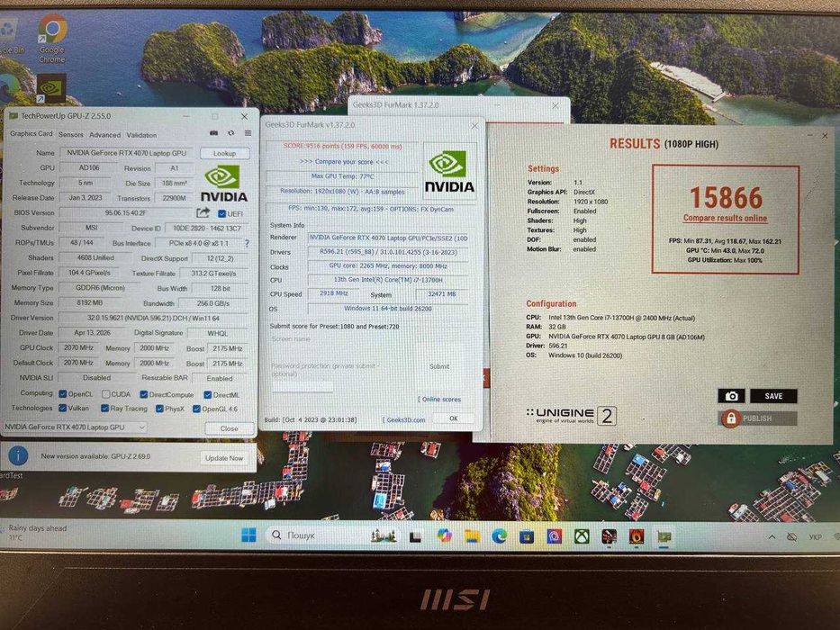This screenshot has width=840, height=630.
Task: Switch to GPU-Z taskbar icon
Action: 664,536
